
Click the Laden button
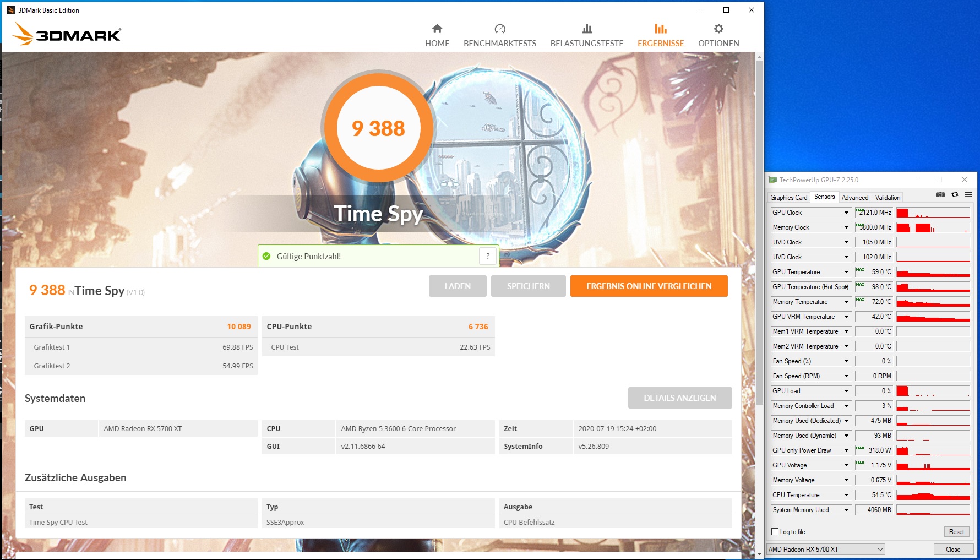458,286
